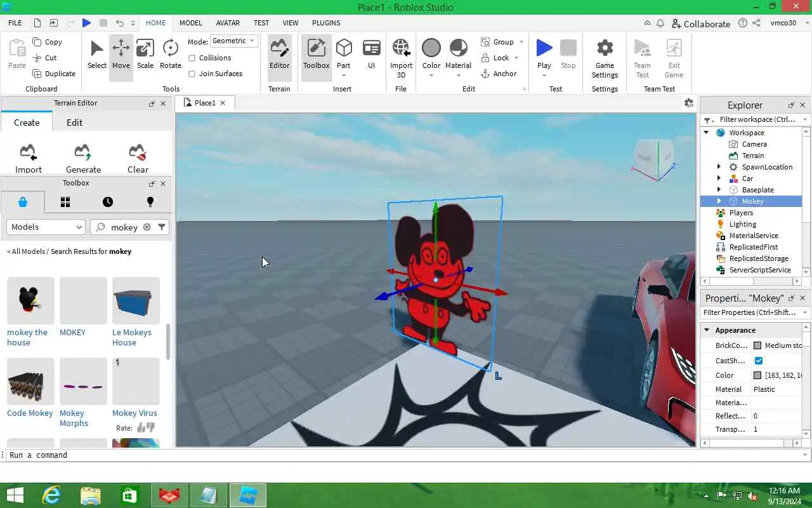Click the notifications bell icon
812x508 pixels.
click(x=660, y=23)
